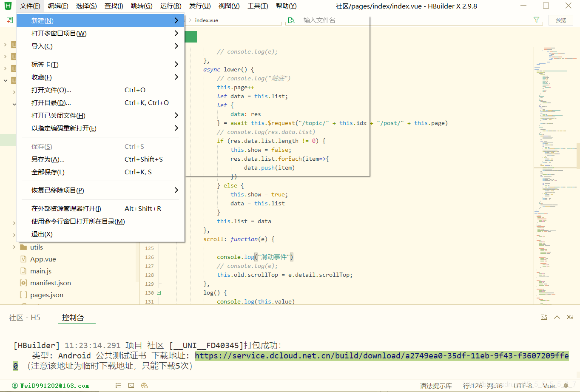Open the 查找(I) menu
580x392 pixels.
pos(114,6)
